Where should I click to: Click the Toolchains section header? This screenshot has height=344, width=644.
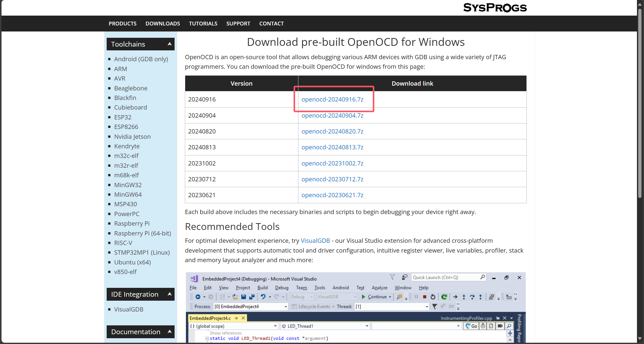(x=140, y=44)
